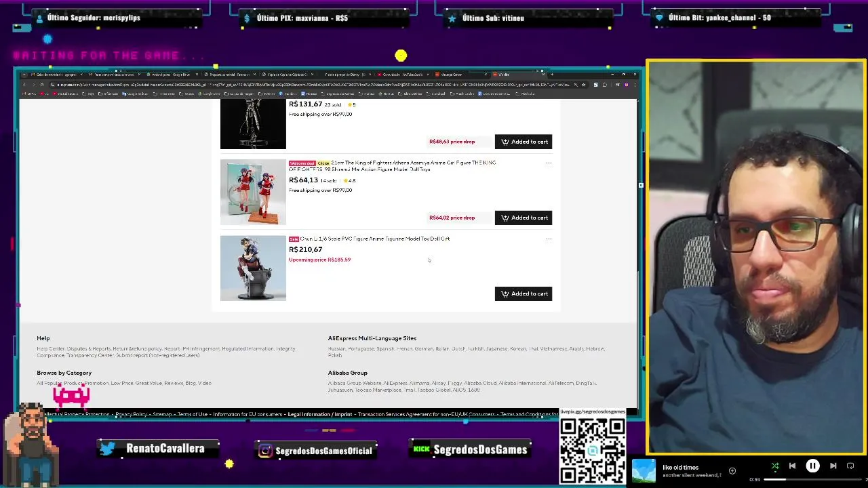Go back to the previous Spotify track

point(792,466)
